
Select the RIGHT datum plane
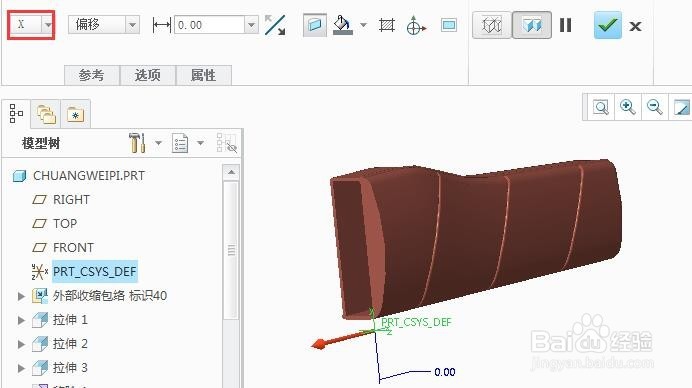pos(71,200)
